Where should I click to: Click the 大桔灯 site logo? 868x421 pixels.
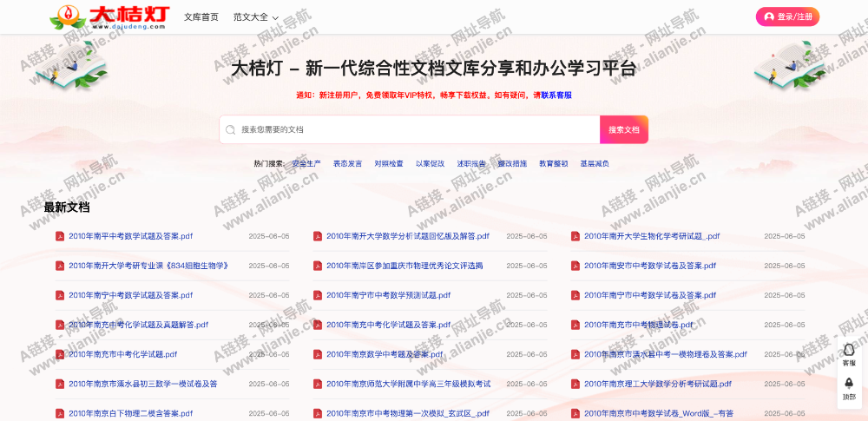point(109,17)
